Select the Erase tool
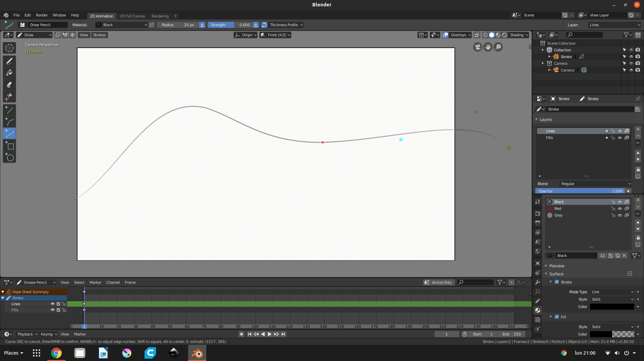 click(x=9, y=85)
